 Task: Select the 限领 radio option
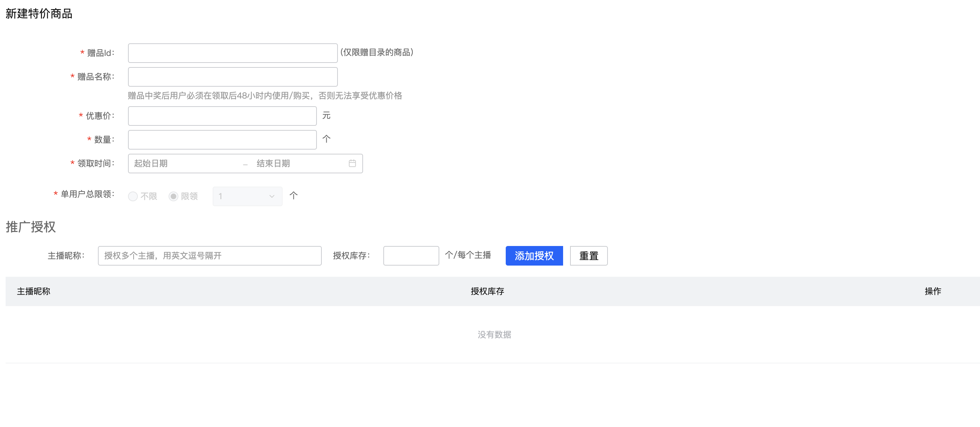173,196
